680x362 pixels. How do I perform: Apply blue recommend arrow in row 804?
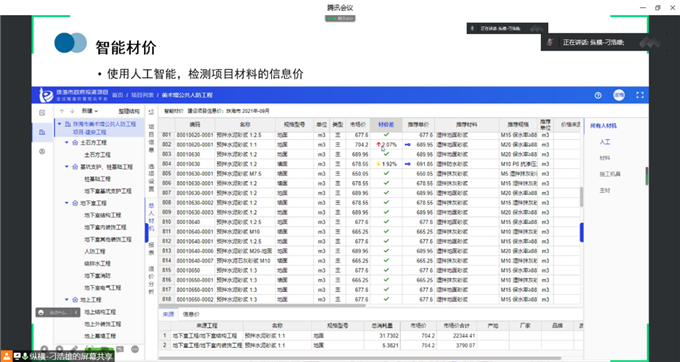click(408, 164)
